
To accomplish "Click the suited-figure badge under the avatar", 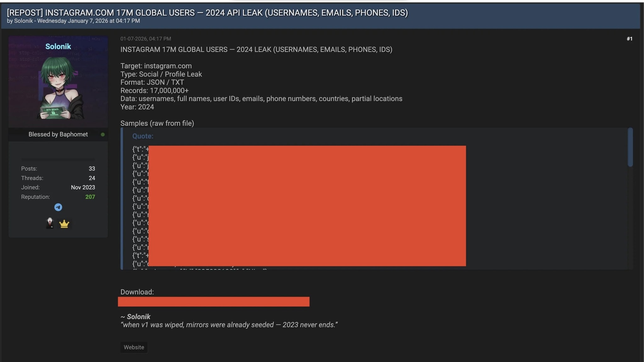I will click(x=50, y=223).
